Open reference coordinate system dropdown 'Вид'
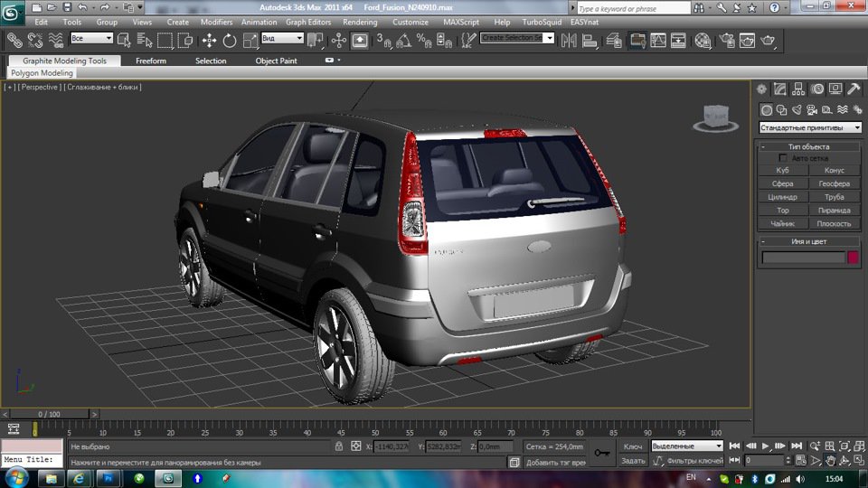This screenshot has height=488, width=868. tap(282, 38)
